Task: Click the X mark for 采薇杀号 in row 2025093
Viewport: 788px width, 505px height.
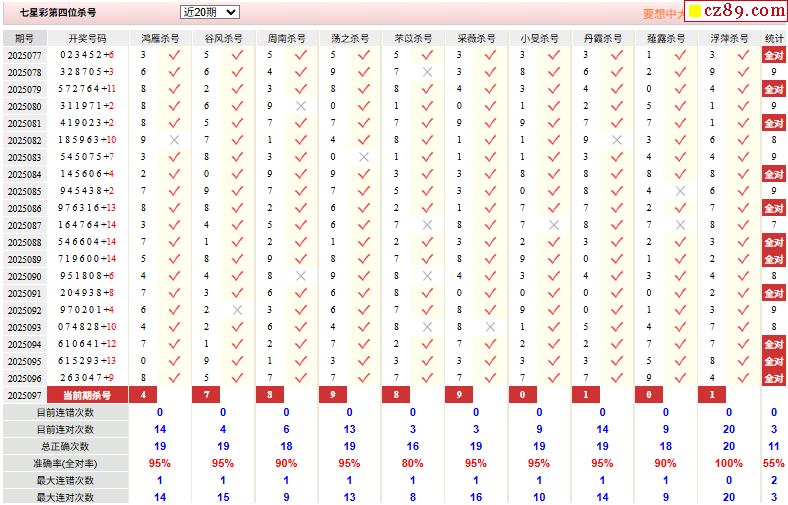Action: [490, 327]
